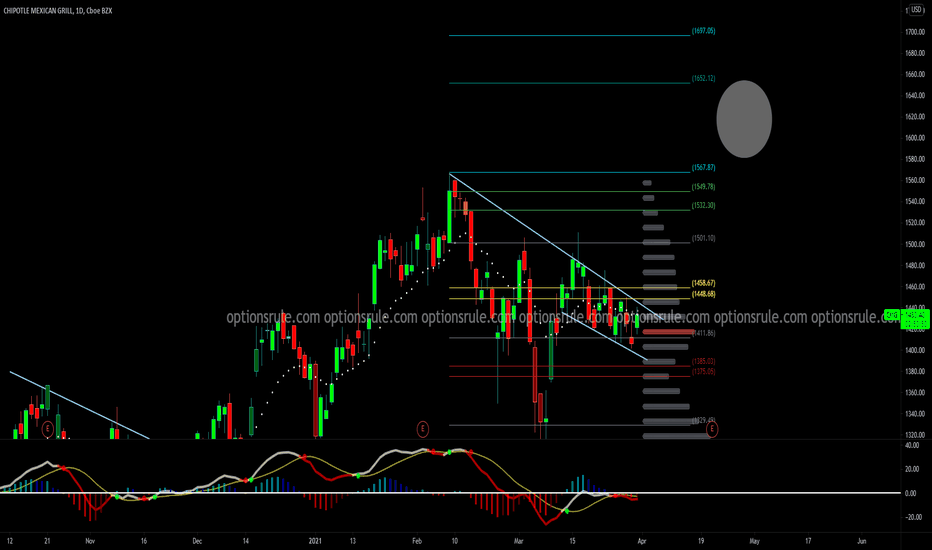The width and height of the screenshot is (932, 550).
Task: Click the Jun label on time axis
Action: point(861,541)
